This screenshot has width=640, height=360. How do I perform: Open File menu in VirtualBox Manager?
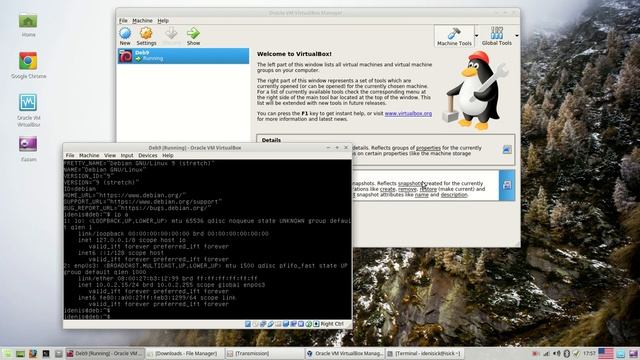tap(123, 20)
